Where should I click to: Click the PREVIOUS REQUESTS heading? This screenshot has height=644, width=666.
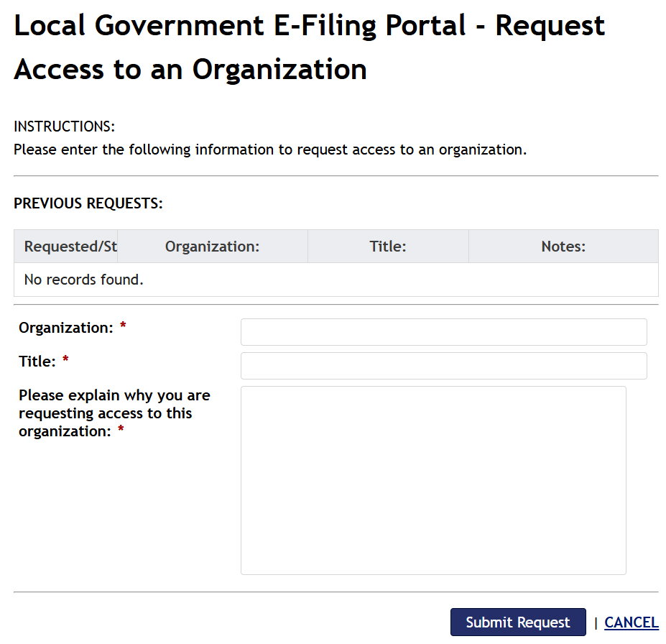coord(88,203)
